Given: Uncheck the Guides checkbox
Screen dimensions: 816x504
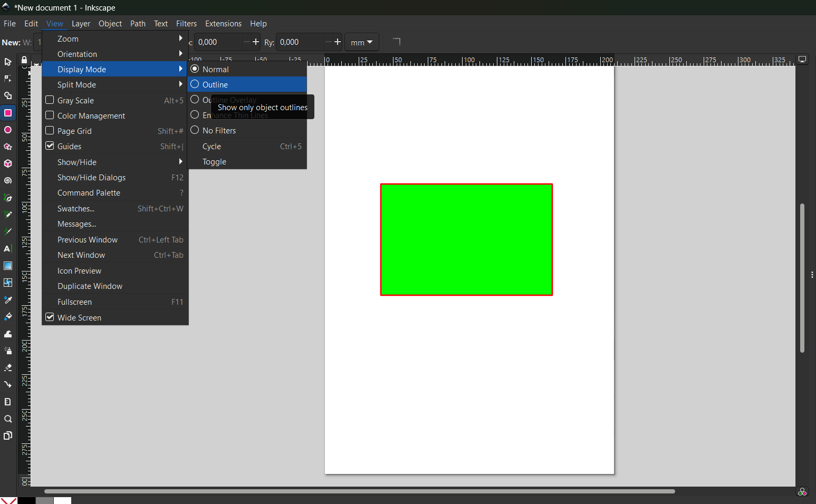Looking at the screenshot, I should 50,146.
